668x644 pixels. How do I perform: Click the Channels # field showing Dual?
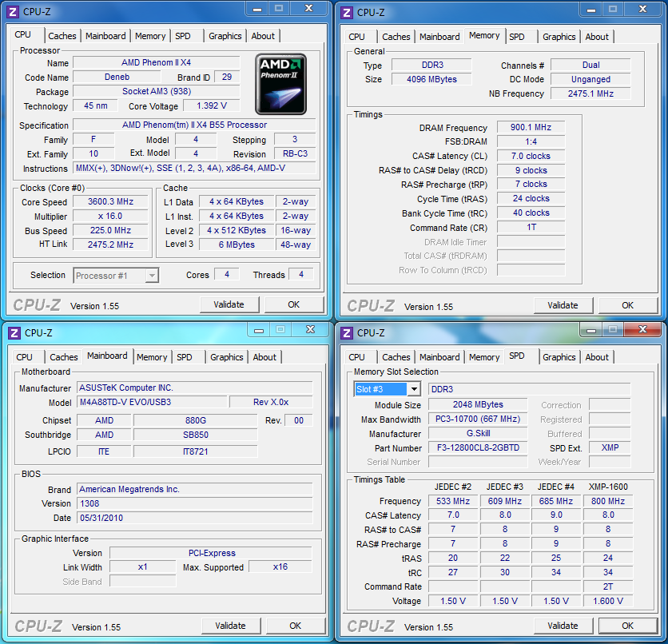[x=590, y=65]
